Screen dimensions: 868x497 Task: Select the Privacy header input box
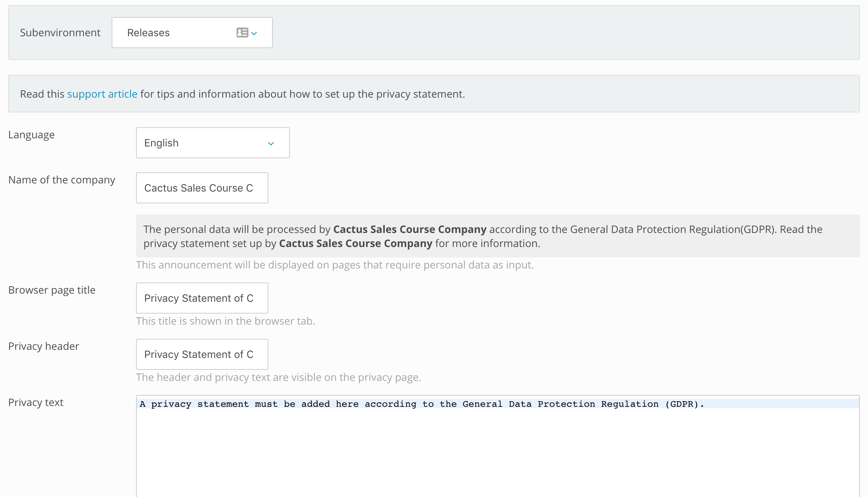(x=202, y=354)
